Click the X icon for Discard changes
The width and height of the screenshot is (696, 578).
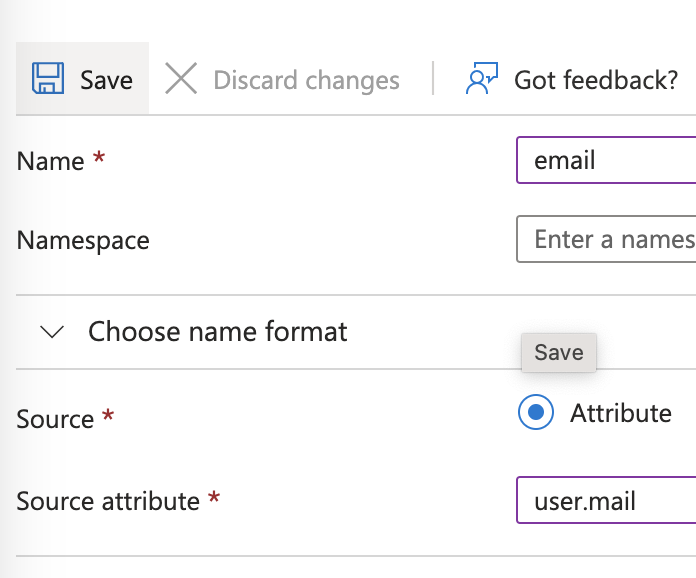(x=181, y=78)
